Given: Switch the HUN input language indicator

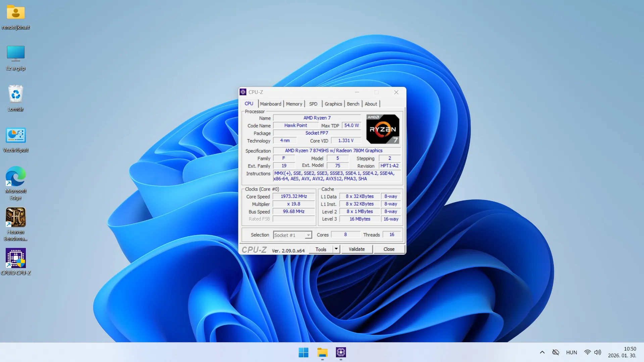Looking at the screenshot, I should [x=572, y=352].
